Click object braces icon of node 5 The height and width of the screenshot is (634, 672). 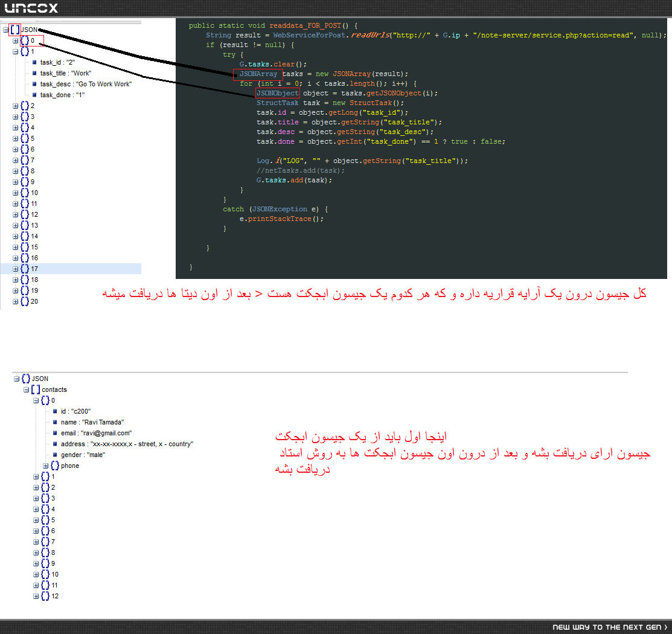point(25,138)
